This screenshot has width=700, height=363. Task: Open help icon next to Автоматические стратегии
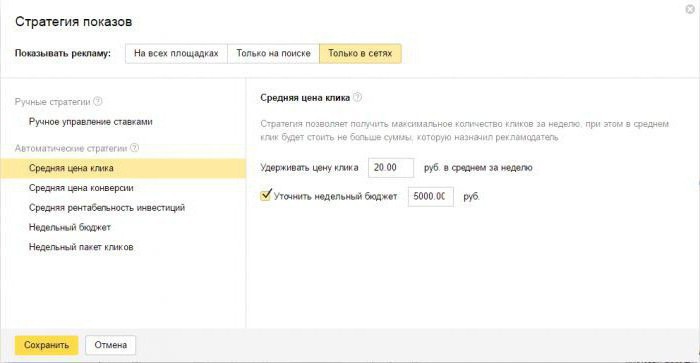click(x=134, y=148)
